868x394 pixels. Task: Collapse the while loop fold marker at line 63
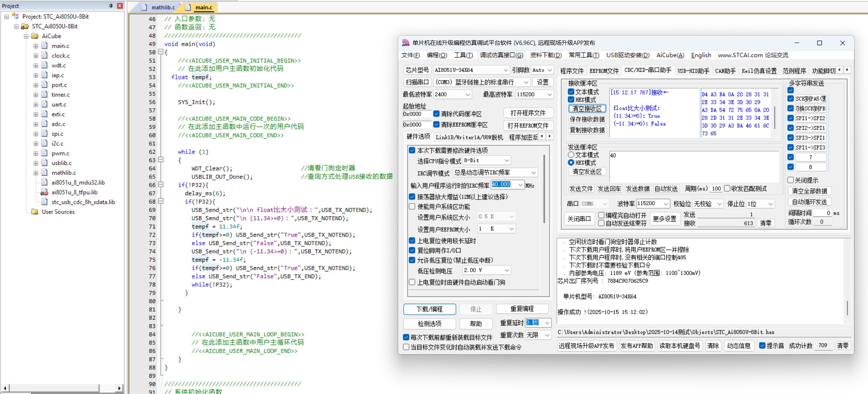[160, 160]
